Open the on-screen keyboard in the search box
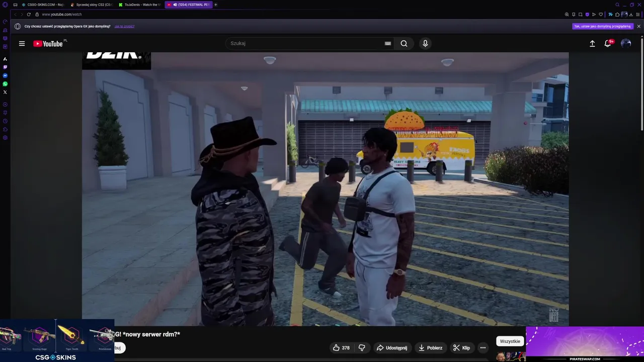644x362 pixels. pos(388,43)
